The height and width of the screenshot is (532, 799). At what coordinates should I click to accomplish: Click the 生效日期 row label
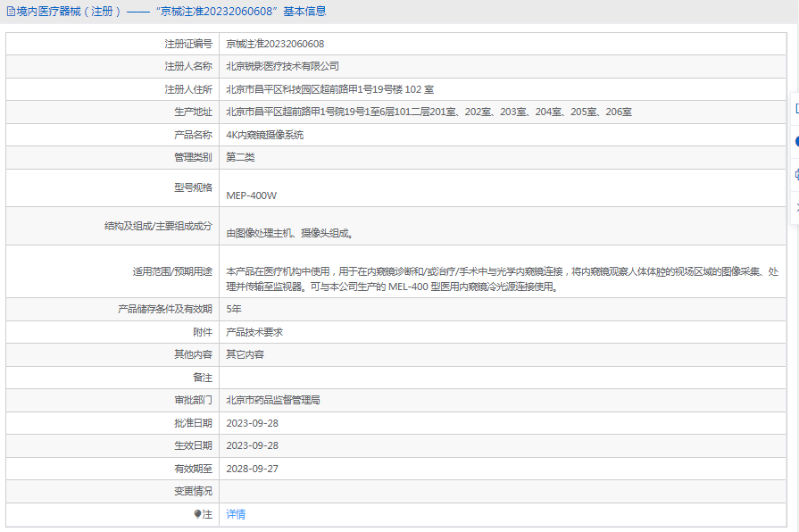[x=193, y=445]
